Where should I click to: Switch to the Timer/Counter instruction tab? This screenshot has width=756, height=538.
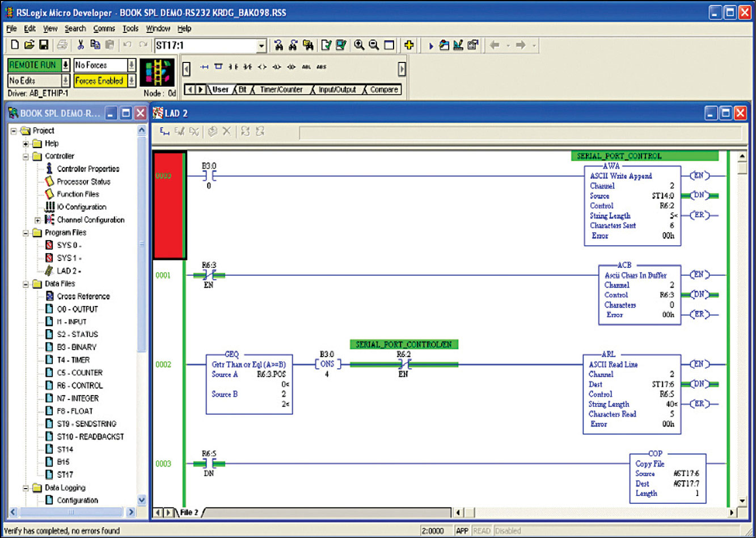(x=281, y=90)
